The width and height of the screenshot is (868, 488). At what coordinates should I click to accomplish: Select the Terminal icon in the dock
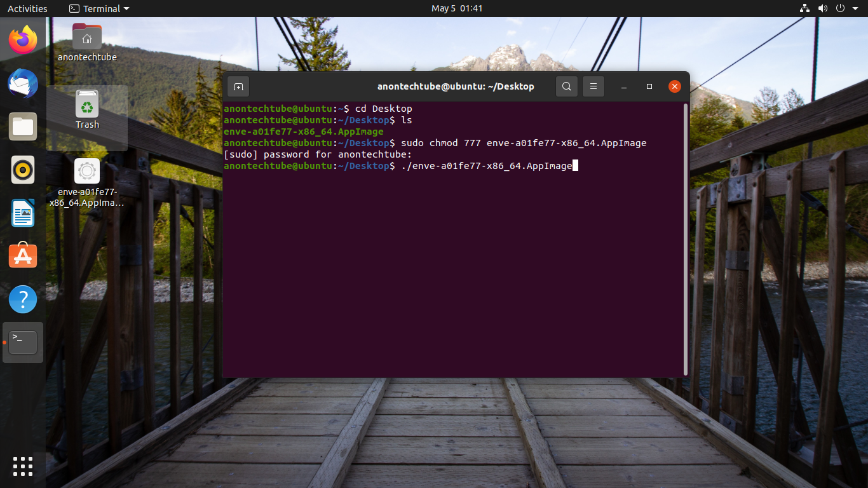click(23, 342)
